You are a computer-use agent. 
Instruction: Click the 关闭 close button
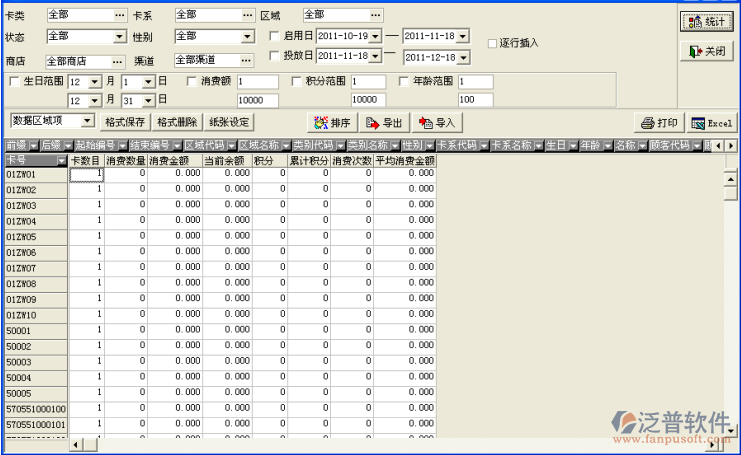tap(706, 50)
